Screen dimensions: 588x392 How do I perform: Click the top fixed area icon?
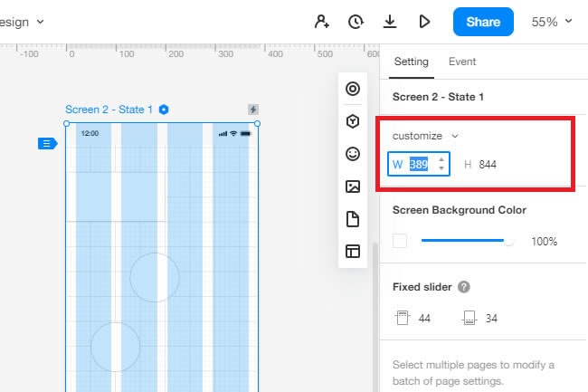(403, 318)
